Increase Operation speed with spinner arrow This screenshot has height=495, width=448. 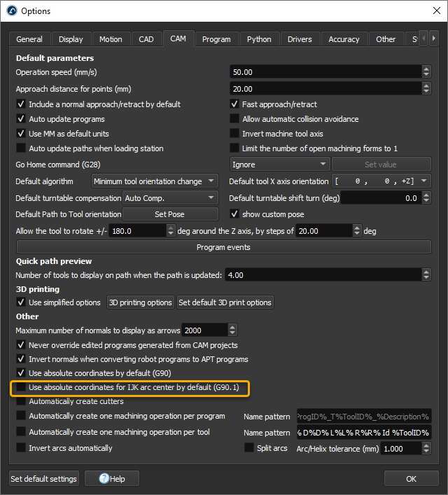[x=426, y=69]
